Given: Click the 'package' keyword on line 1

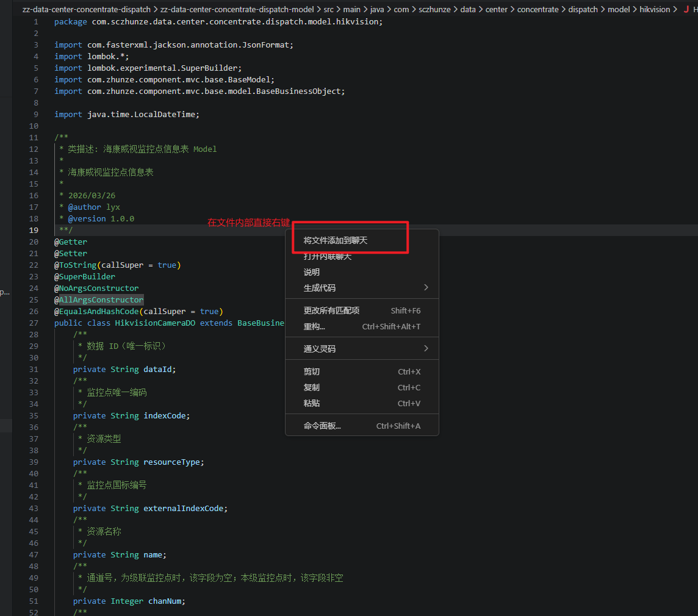Looking at the screenshot, I should click(70, 22).
